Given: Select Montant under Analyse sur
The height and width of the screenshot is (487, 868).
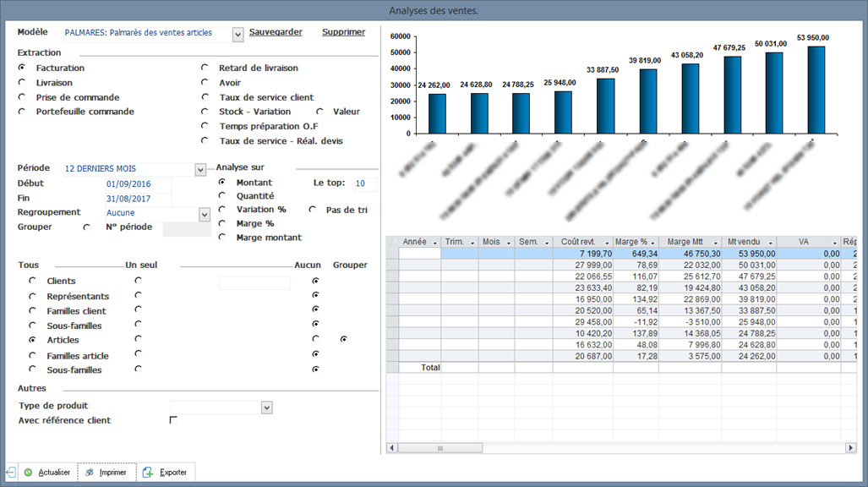Looking at the screenshot, I should click(222, 183).
